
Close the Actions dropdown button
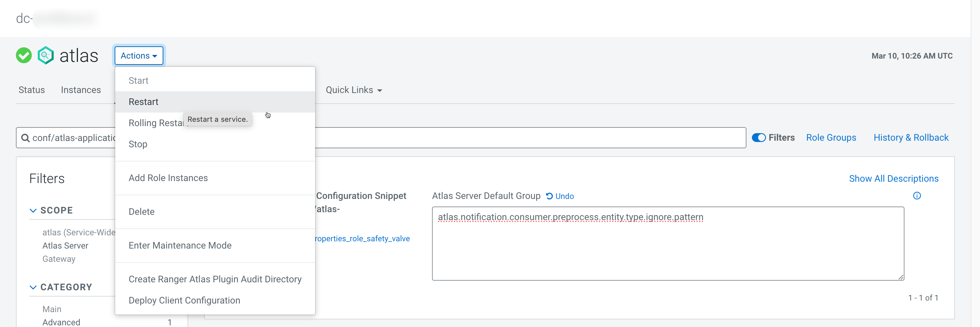coord(139,56)
